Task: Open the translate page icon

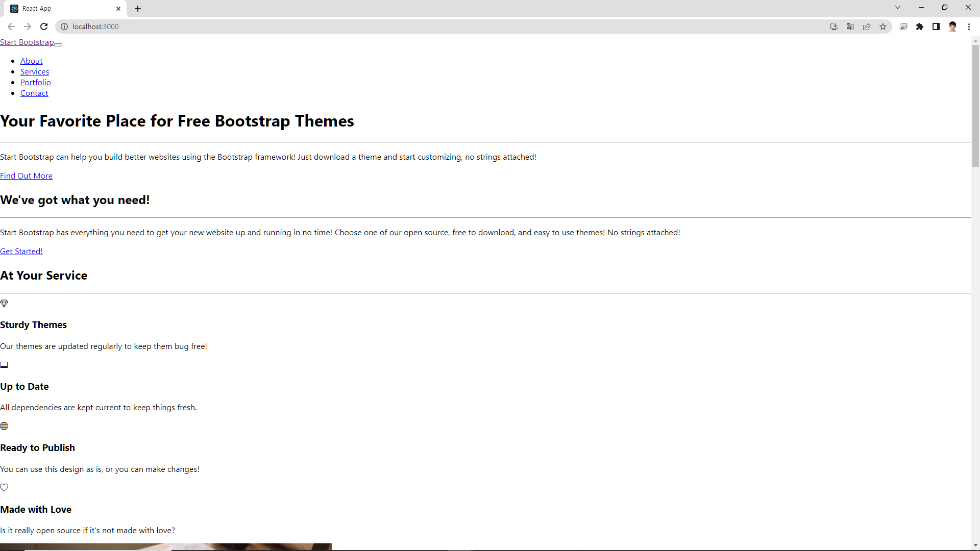Action: (x=850, y=27)
